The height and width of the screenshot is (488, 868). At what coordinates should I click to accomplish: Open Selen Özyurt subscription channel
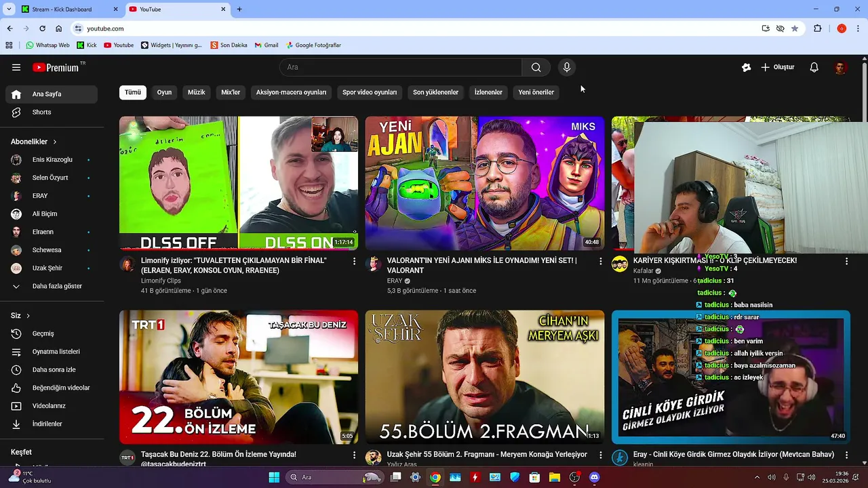[x=52, y=178]
